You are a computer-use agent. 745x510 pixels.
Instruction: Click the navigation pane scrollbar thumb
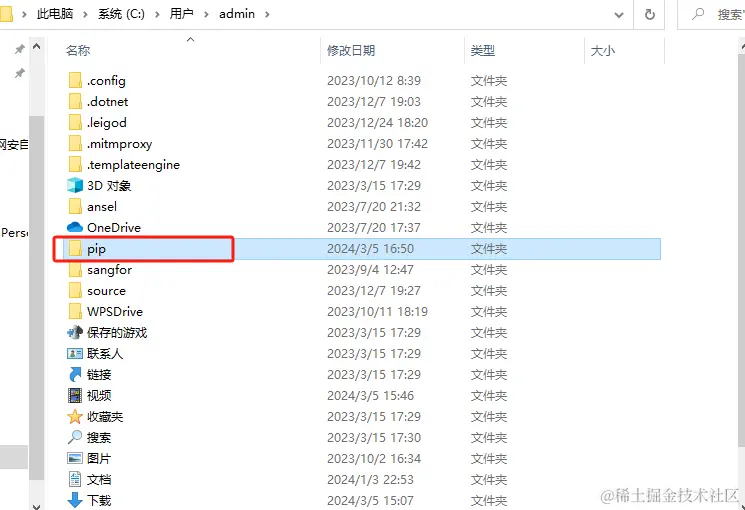click(x=37, y=297)
